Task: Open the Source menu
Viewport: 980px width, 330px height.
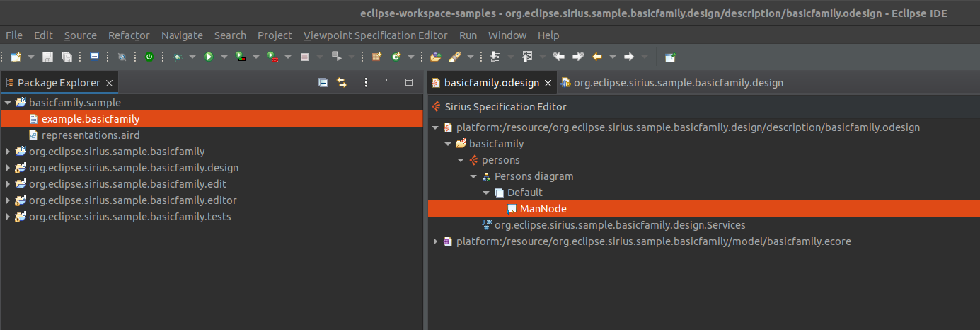Action: [81, 35]
